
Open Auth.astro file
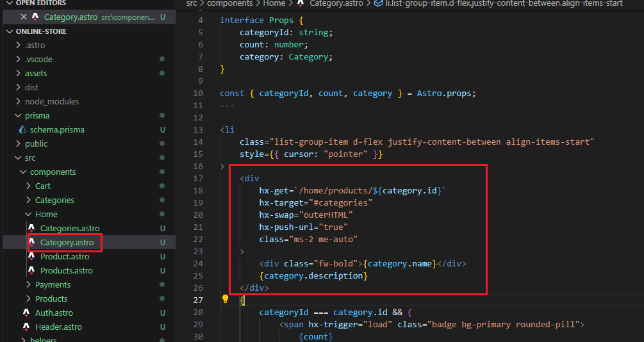54,313
